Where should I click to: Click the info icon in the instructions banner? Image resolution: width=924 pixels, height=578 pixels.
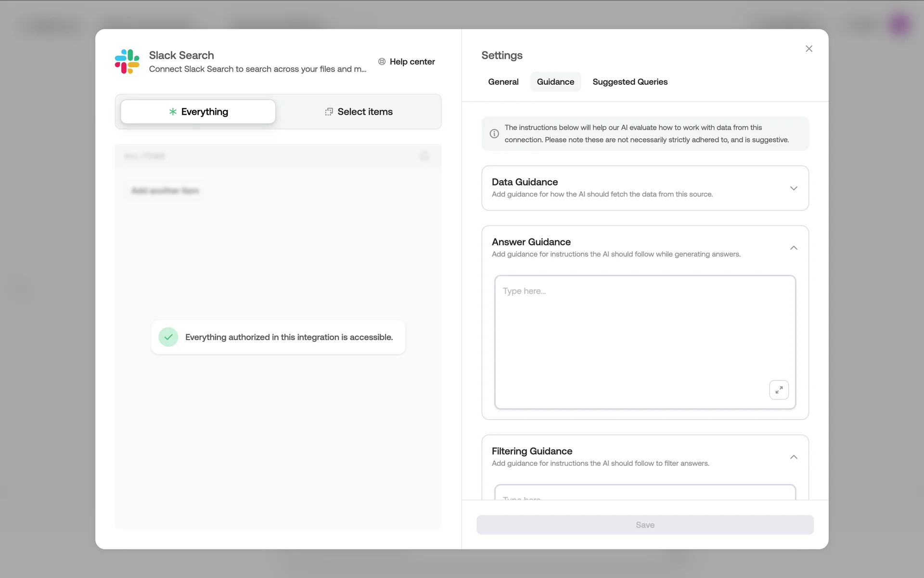[x=494, y=134]
